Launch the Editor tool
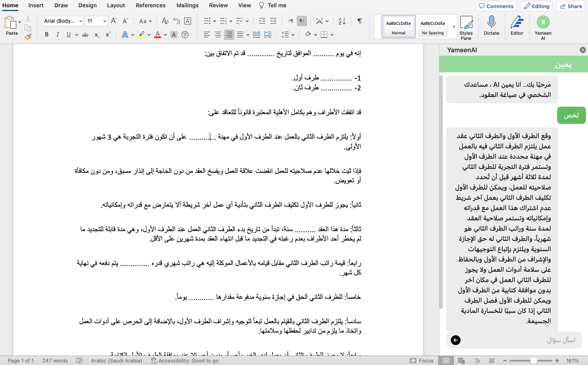588x365 pixels. click(x=516, y=27)
